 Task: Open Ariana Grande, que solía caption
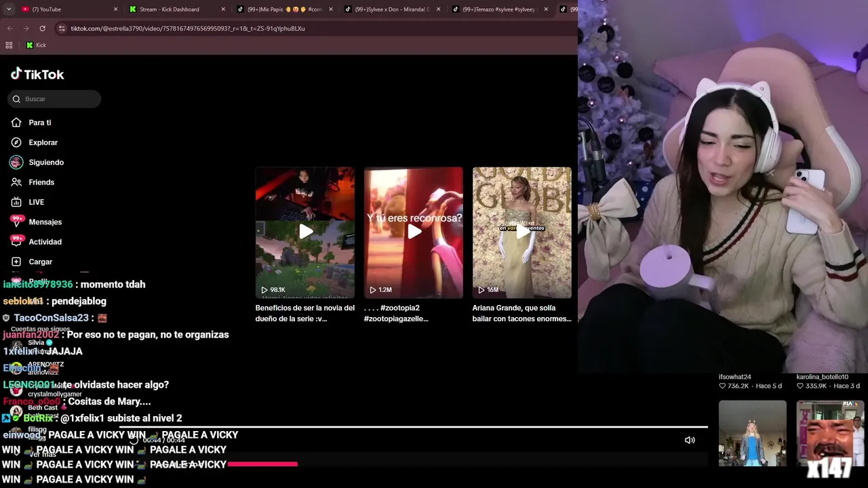coord(522,313)
